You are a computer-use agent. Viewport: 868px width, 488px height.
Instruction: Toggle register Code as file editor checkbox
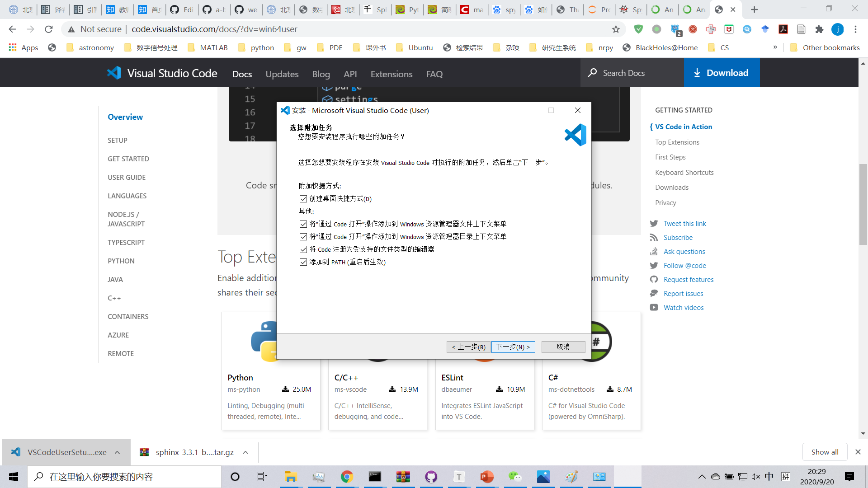click(x=303, y=249)
